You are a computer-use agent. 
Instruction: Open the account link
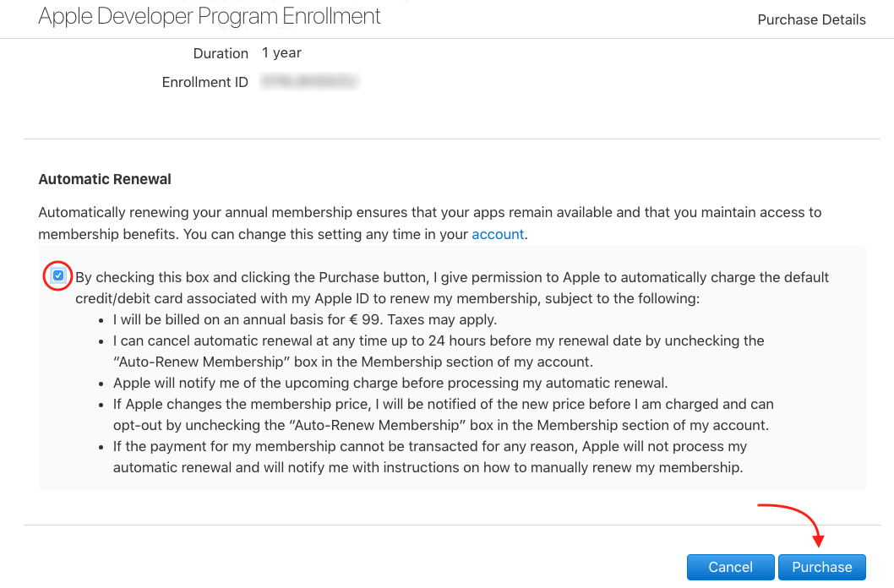(x=498, y=234)
